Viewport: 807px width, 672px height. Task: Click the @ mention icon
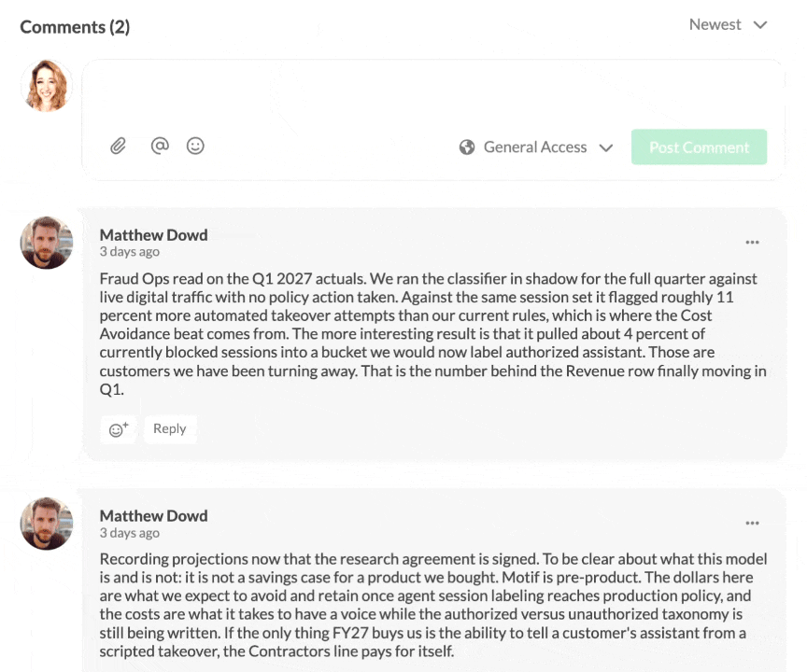160,146
